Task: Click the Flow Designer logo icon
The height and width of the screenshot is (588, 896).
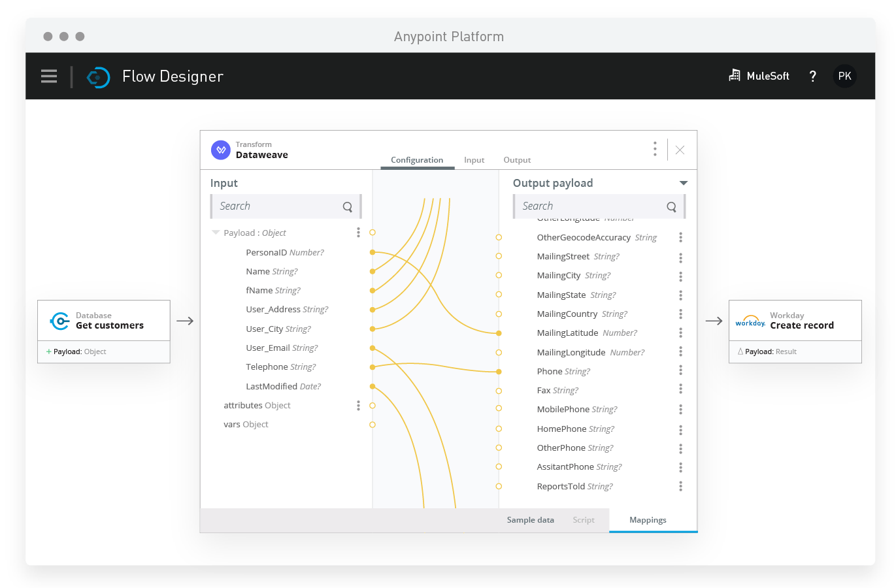Action: (98, 77)
